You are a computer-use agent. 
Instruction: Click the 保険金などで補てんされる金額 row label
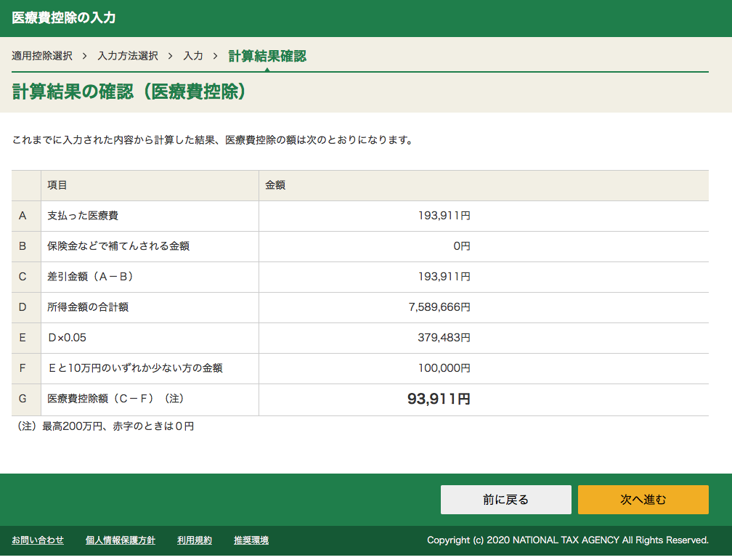(x=118, y=246)
